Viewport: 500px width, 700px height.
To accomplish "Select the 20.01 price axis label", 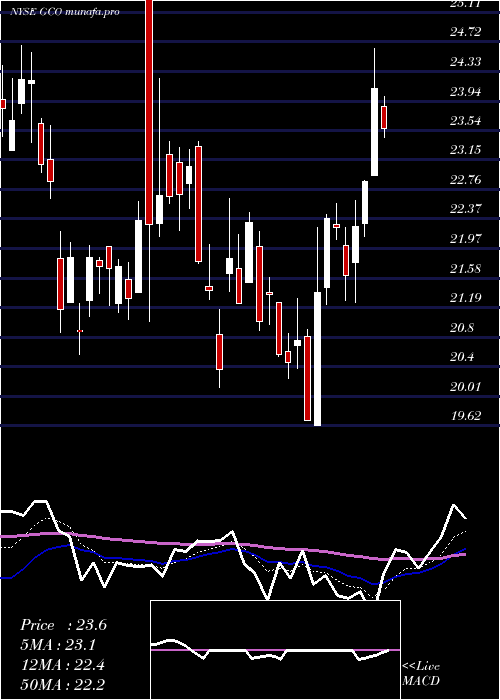I will (x=466, y=387).
